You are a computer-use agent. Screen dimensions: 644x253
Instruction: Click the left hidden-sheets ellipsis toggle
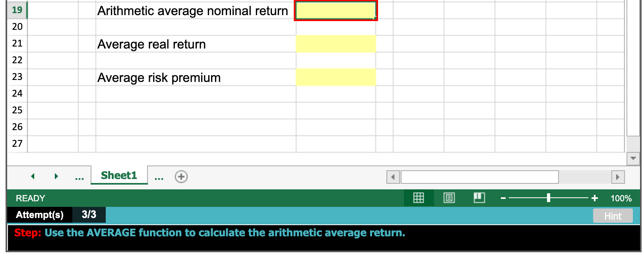point(79,177)
